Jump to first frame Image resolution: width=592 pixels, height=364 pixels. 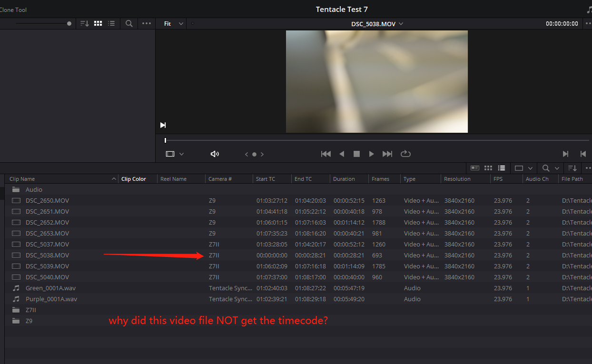[326, 154]
